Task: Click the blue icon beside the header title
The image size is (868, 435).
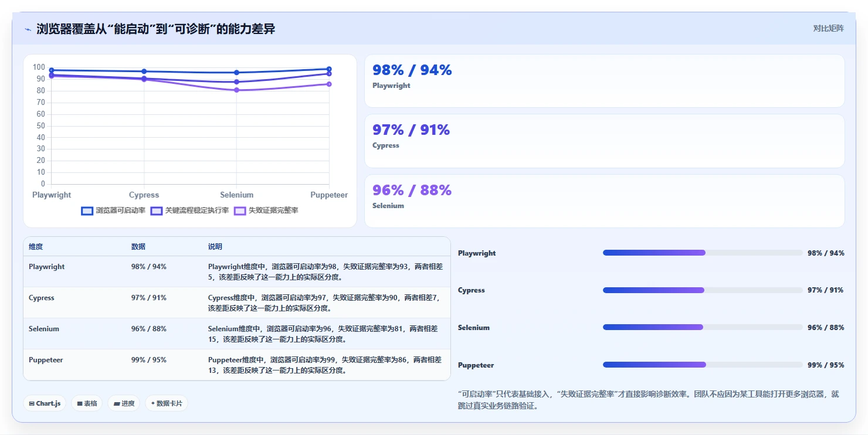Action: tap(28, 29)
